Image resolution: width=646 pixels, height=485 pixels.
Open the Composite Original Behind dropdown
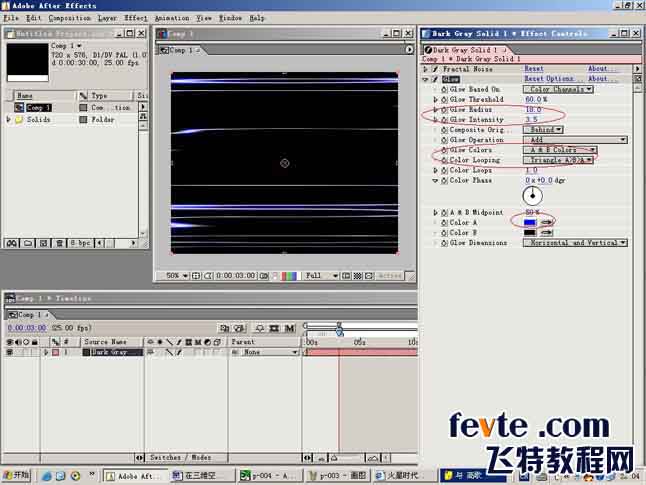[x=543, y=129]
